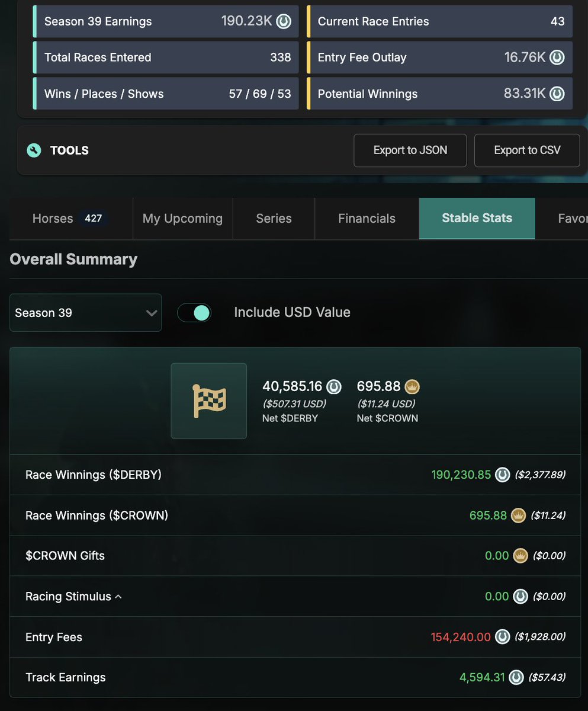Click DERBY icon in Race Winnings ($DERBY) row
The width and height of the screenshot is (588, 711).
tap(502, 475)
